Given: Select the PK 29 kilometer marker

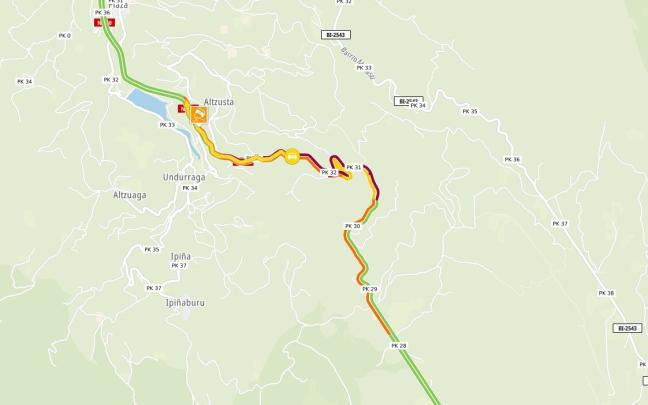Looking at the screenshot, I should coord(370,289).
